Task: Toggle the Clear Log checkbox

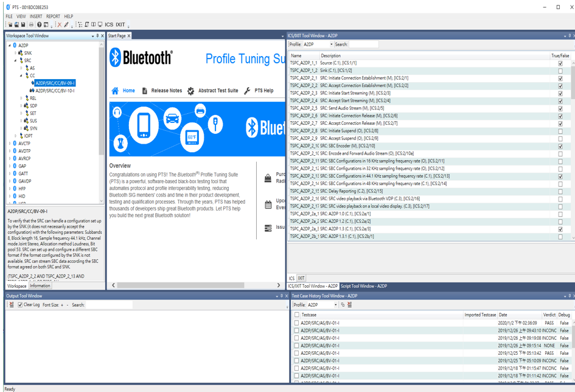Action: (x=20, y=305)
